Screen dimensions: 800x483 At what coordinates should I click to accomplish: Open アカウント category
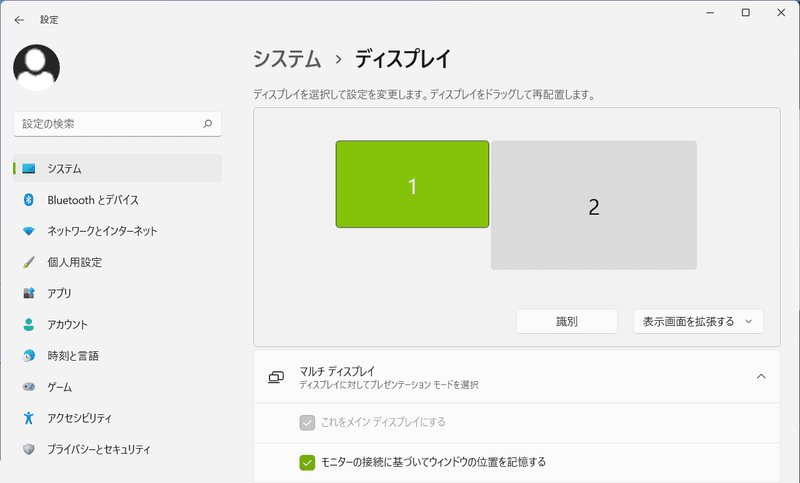[117, 324]
